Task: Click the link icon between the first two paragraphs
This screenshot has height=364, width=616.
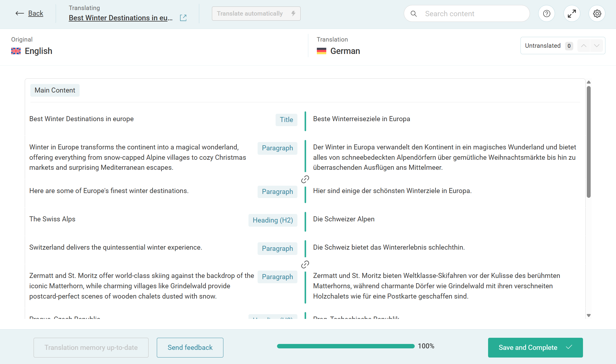Action: (x=305, y=179)
